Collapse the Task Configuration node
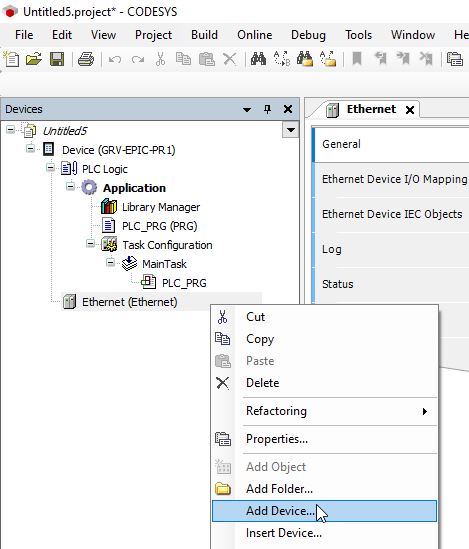The width and height of the screenshot is (469, 549). [x=90, y=243]
